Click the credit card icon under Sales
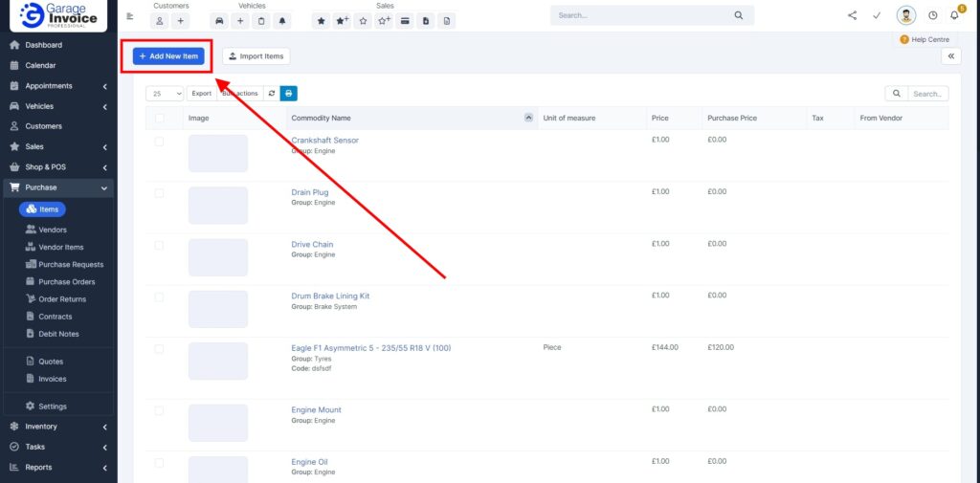This screenshot has width=980, height=483. 405,21
